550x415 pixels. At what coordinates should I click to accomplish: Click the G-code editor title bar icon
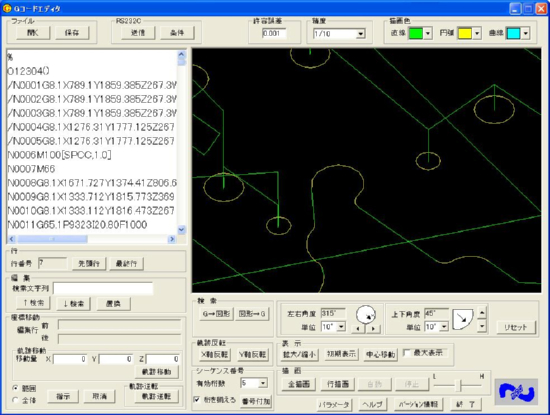tap(7, 8)
